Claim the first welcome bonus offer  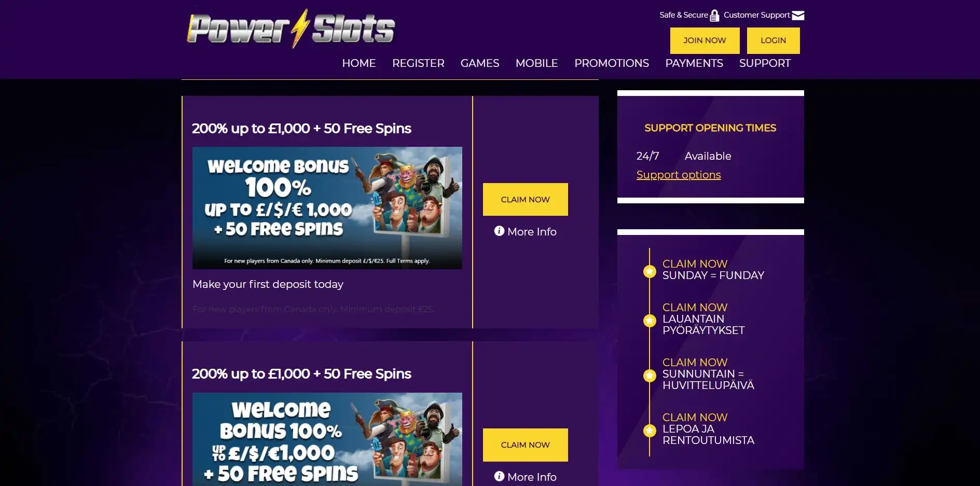click(525, 199)
